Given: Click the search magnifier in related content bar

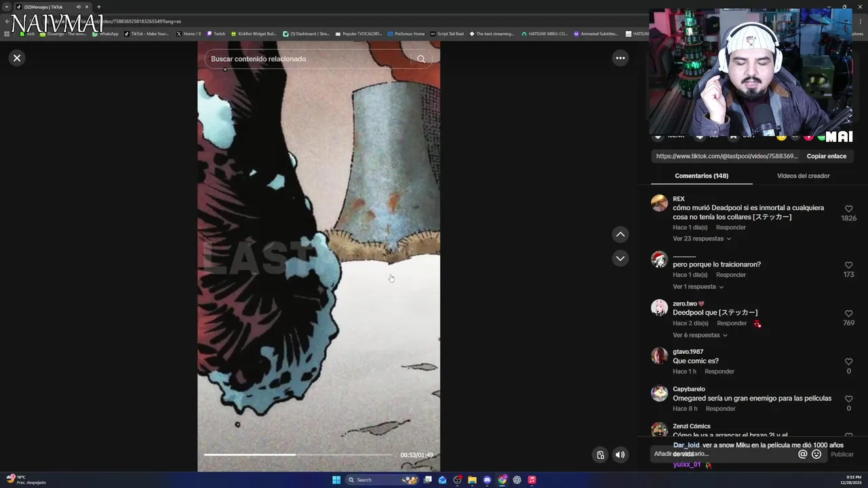Looking at the screenshot, I should pyautogui.click(x=421, y=59).
